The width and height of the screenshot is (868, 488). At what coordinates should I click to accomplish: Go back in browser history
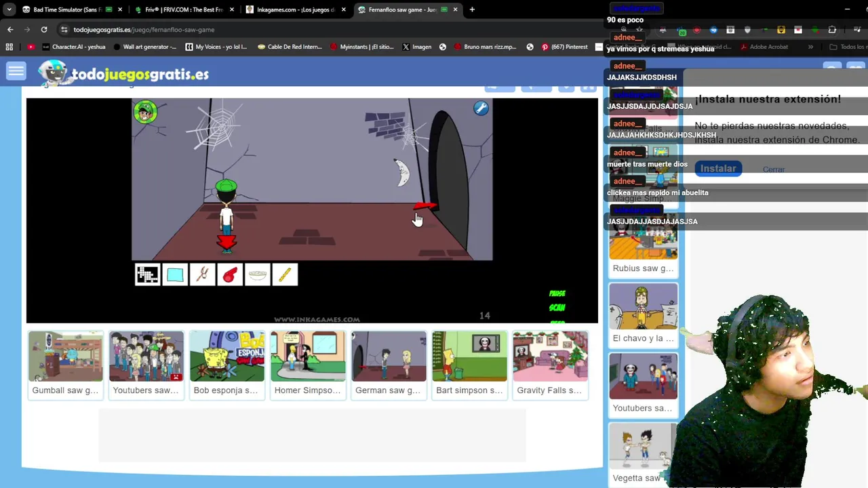10,30
